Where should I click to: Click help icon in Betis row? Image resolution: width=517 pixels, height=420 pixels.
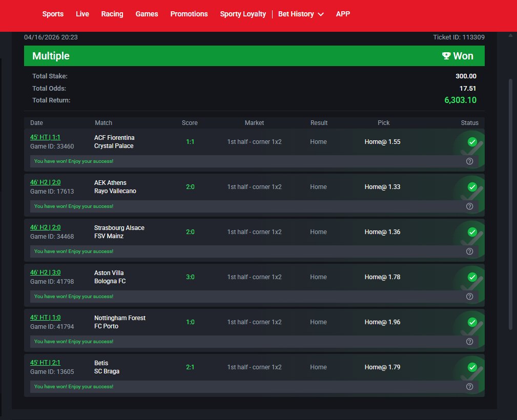[x=469, y=387]
